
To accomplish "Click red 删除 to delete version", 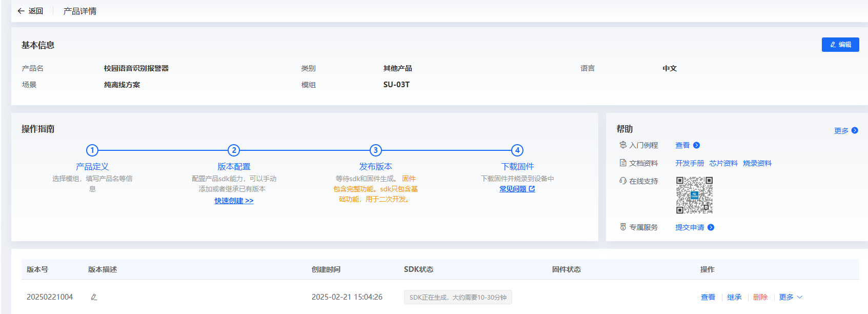I will pyautogui.click(x=760, y=297).
